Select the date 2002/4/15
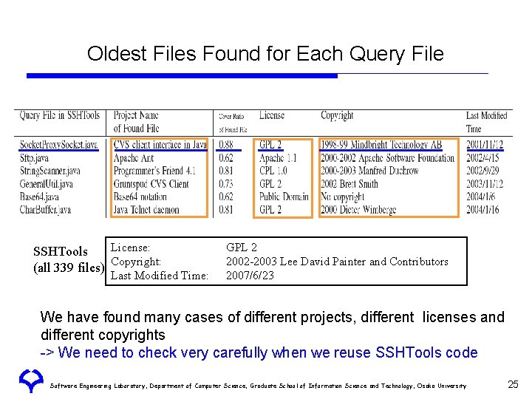Image resolution: width=532 pixels, height=399 pixels. click(x=482, y=158)
